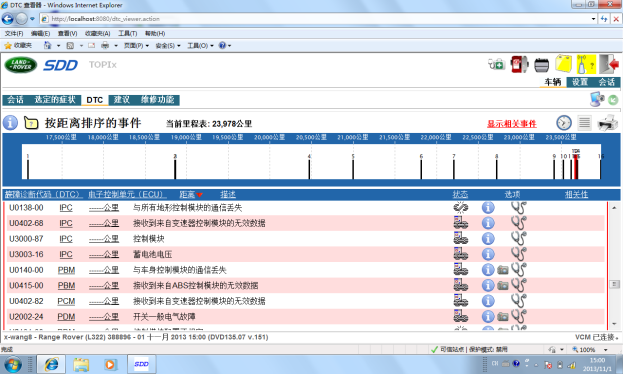Switch to the 维修功能 tab

coord(157,100)
